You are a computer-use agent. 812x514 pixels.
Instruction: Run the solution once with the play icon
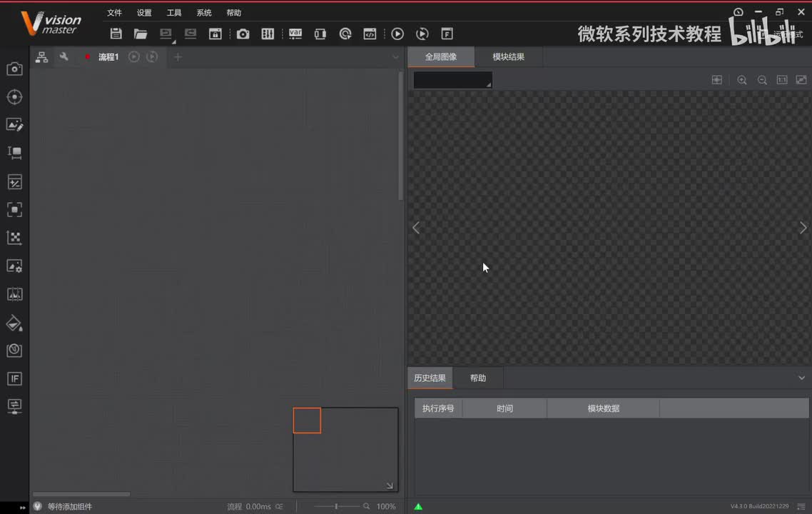(397, 34)
